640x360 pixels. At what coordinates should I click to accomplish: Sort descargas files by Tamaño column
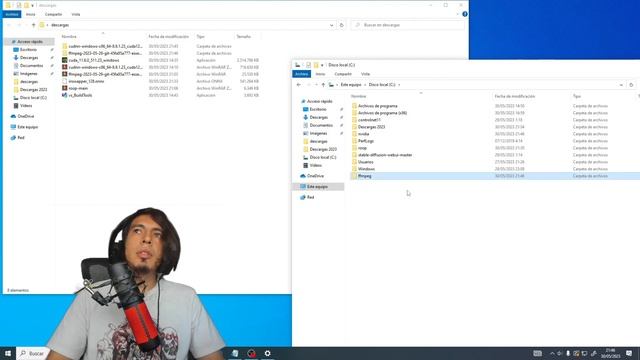[x=244, y=37]
